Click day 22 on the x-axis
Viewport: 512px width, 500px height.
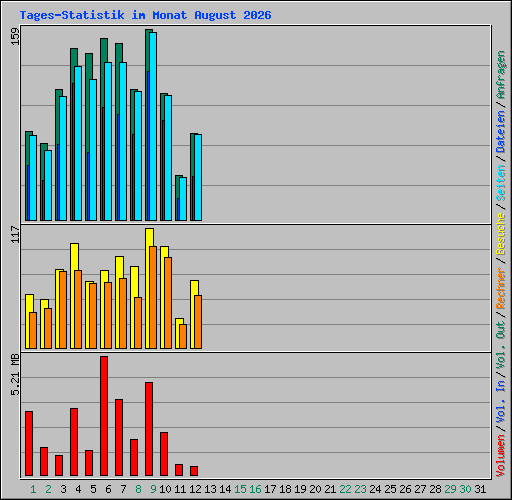click(x=345, y=489)
